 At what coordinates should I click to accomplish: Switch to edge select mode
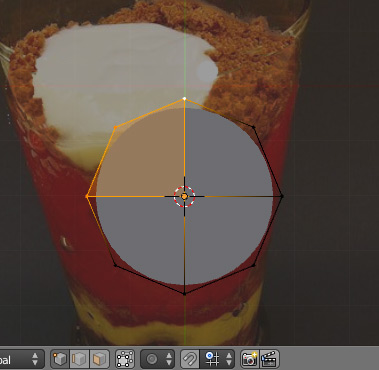point(79,359)
